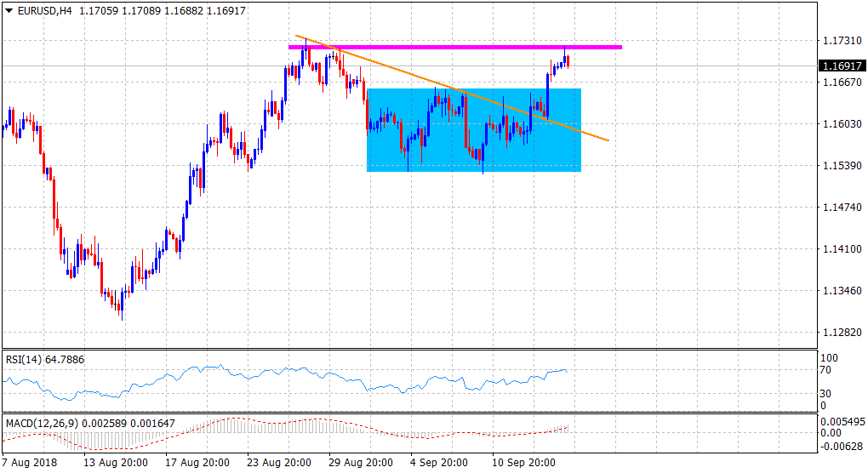Click the RSI 30 level scale label
Viewport: 868px width, 473px height.
point(826,394)
